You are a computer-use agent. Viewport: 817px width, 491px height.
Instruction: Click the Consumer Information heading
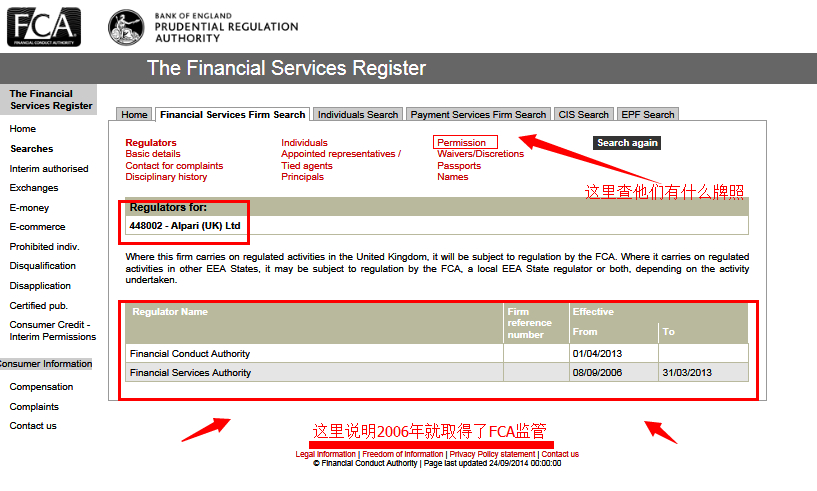coord(46,363)
